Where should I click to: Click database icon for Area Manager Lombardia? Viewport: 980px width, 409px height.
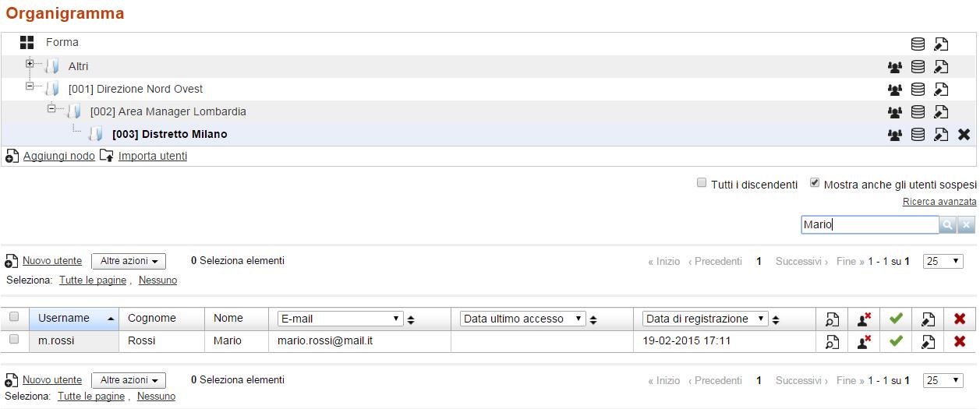918,112
